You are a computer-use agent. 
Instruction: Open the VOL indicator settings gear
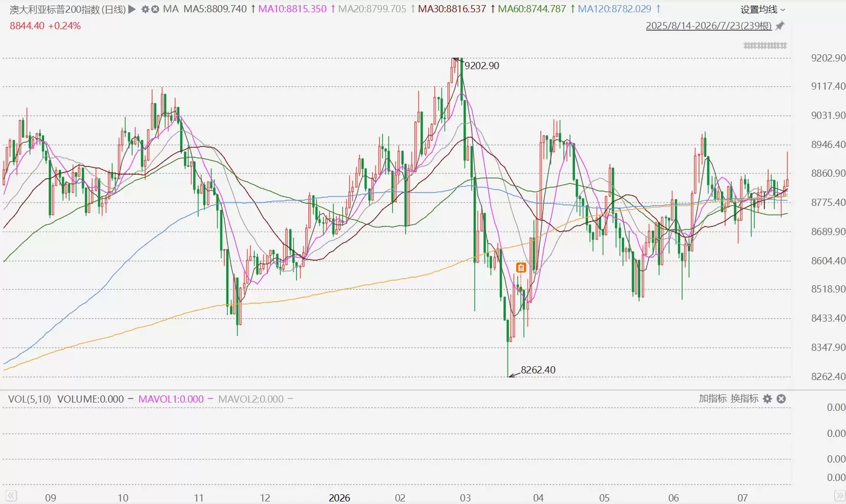click(767, 399)
